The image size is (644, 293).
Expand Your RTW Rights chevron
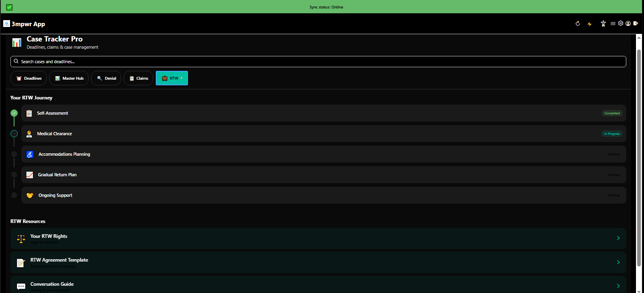(618, 238)
